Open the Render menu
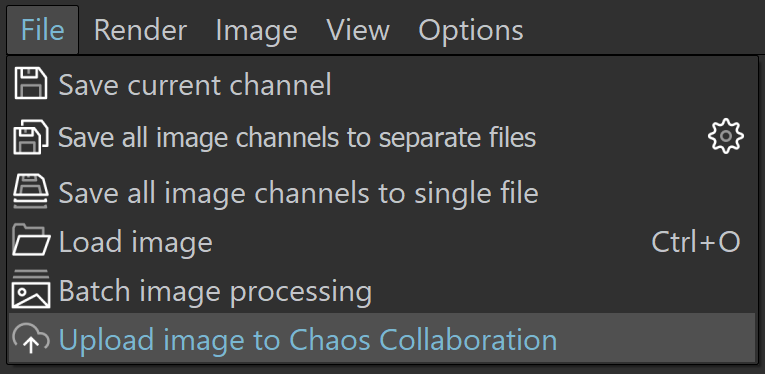This screenshot has width=765, height=374. tap(140, 30)
